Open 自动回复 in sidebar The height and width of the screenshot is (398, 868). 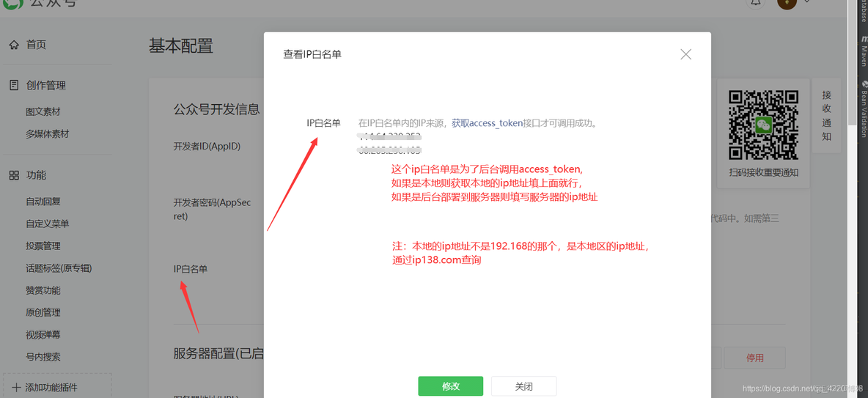43,202
